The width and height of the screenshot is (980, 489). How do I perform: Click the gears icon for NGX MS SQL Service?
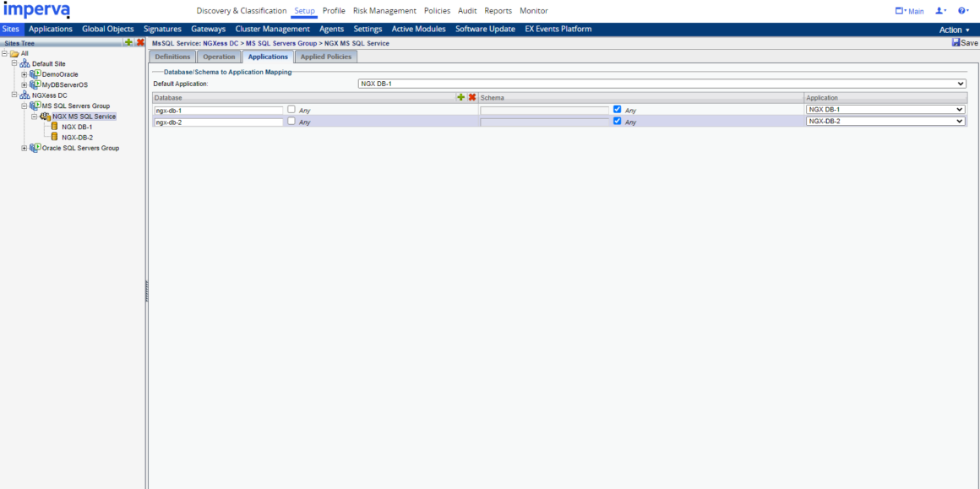click(45, 116)
